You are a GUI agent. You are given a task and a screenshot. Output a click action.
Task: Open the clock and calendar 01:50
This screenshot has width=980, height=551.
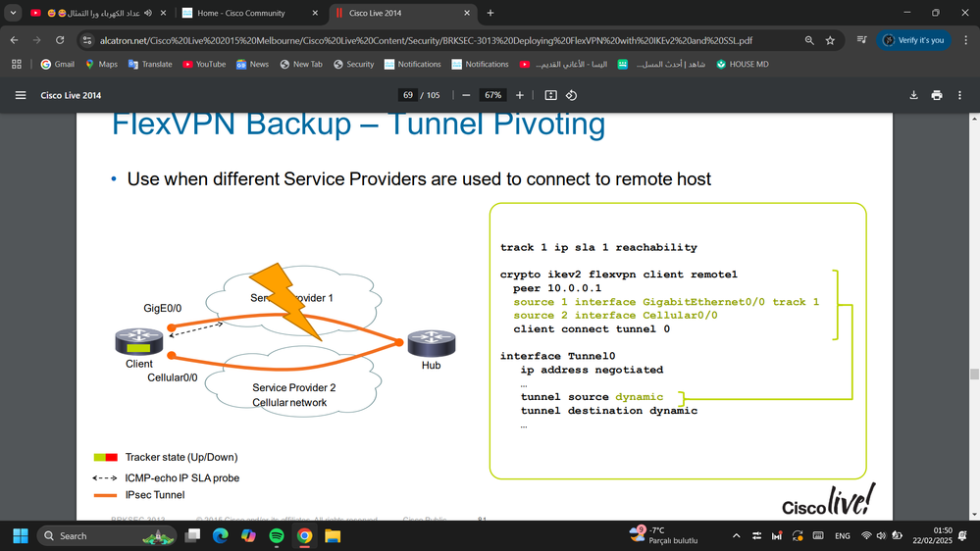pos(932,535)
